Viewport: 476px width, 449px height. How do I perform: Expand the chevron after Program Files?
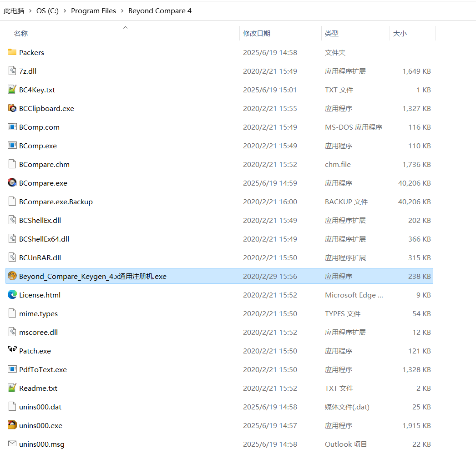coord(122,11)
